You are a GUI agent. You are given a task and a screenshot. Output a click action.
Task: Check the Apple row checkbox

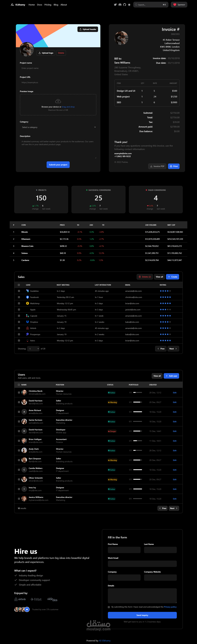(19, 309)
